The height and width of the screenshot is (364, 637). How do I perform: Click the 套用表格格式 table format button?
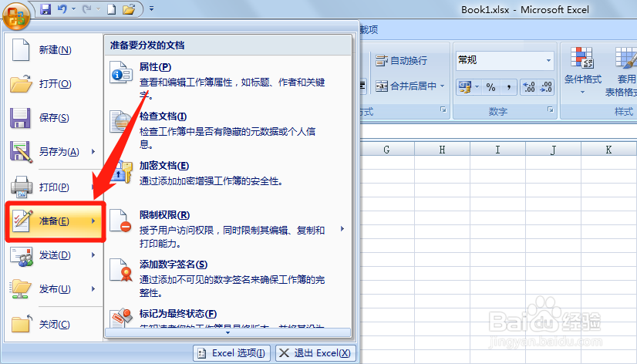pos(622,72)
